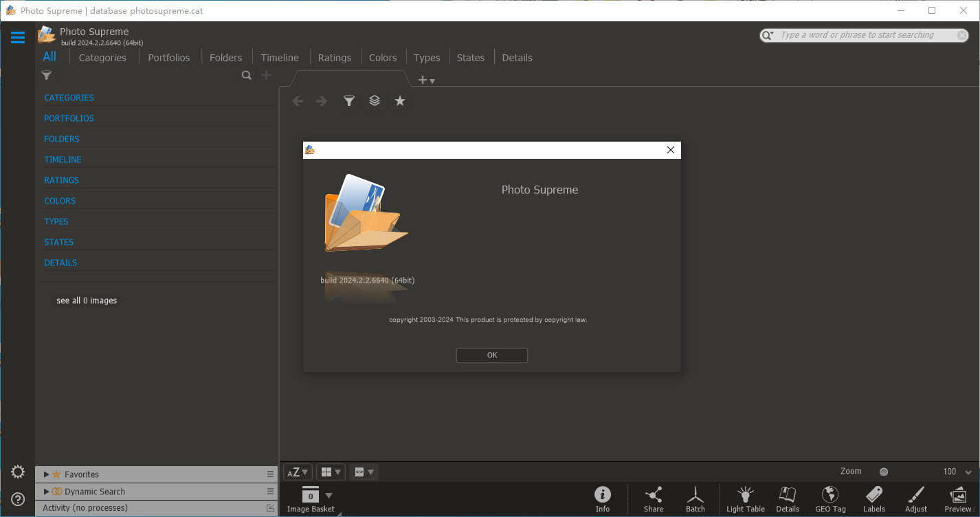Open the Adjust tool

(916, 499)
